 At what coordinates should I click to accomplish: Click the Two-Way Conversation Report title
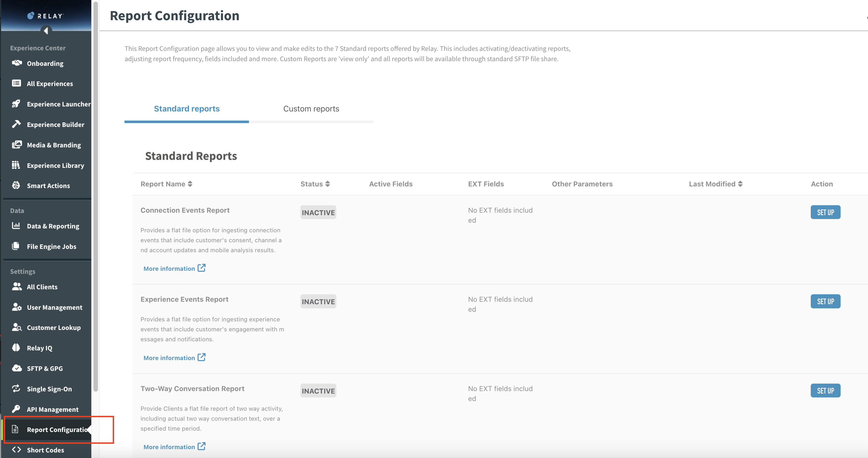193,389
